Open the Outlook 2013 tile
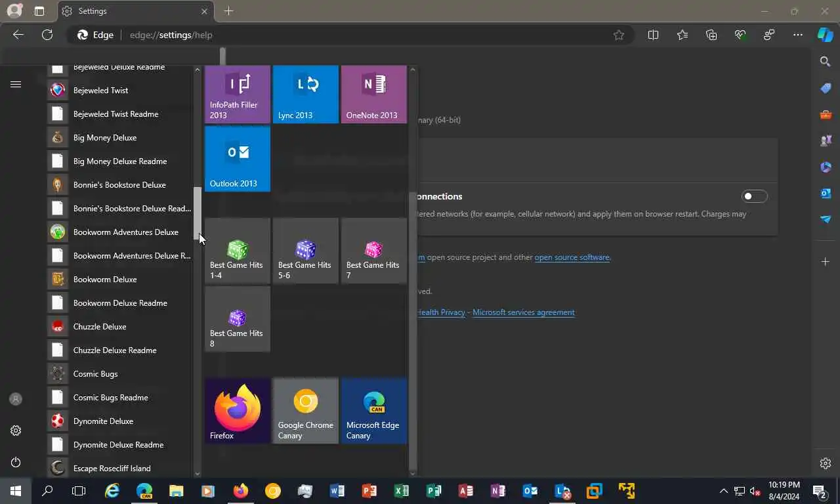Image resolution: width=840 pixels, height=504 pixels. click(238, 159)
